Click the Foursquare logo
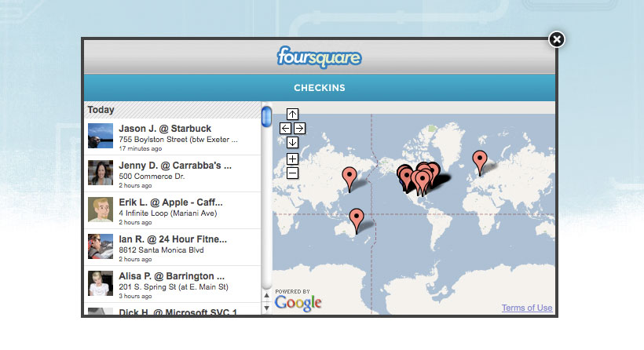The image size is (644, 350). (319, 57)
